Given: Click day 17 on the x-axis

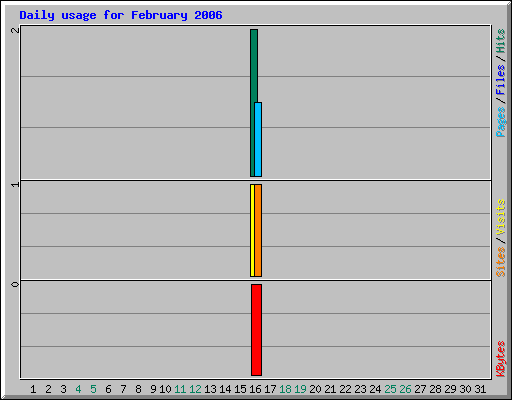Looking at the screenshot, I should (x=270, y=389).
